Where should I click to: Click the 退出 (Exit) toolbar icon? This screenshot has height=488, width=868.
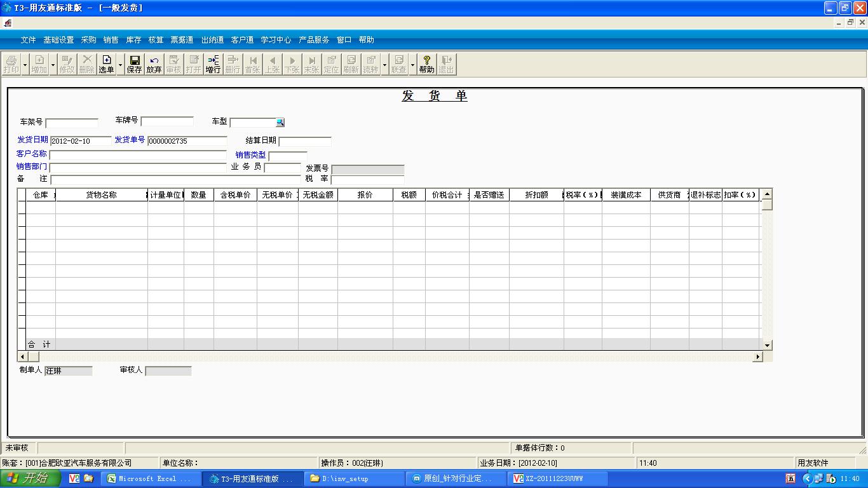click(x=446, y=64)
